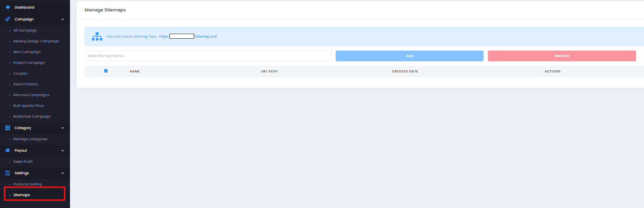Click "You can check sitemap here" text
Screen dimensions: 644x208
(x=132, y=37)
